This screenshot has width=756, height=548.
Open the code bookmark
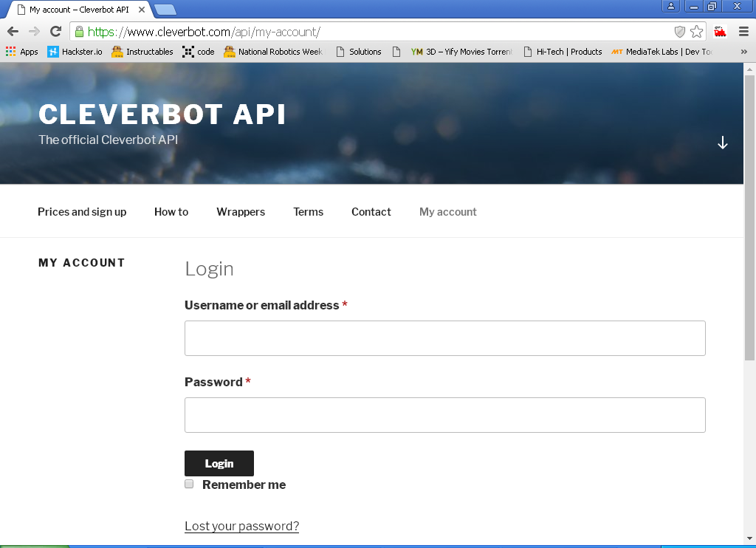tap(199, 52)
